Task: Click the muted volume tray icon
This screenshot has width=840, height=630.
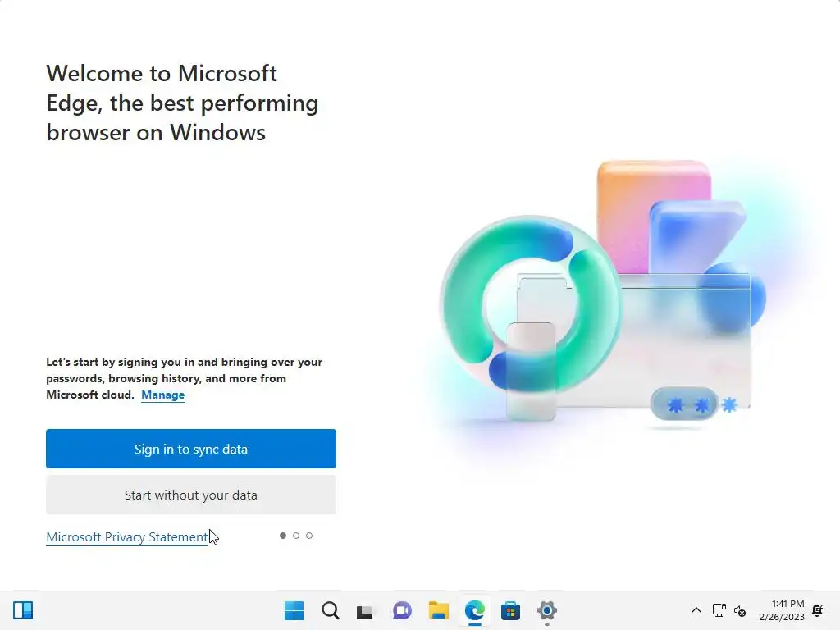Action: [740, 610]
